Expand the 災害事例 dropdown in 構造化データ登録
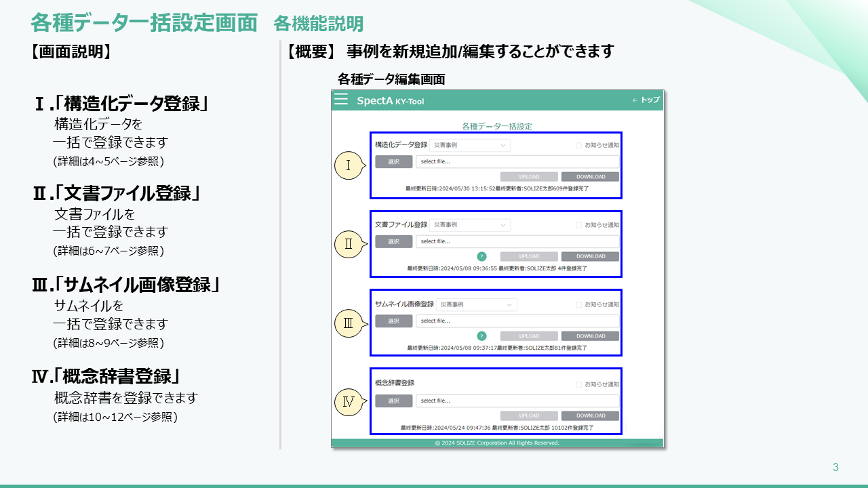868x488 pixels. click(469, 145)
